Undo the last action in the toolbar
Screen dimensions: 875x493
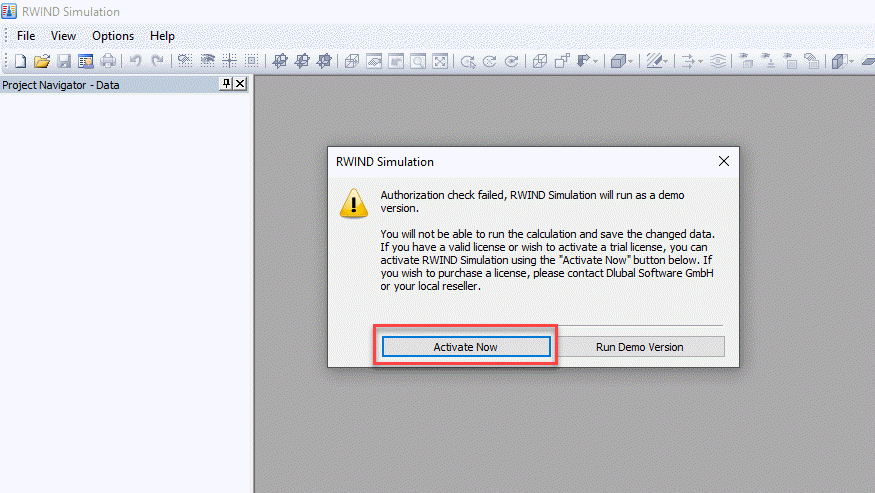pos(135,61)
